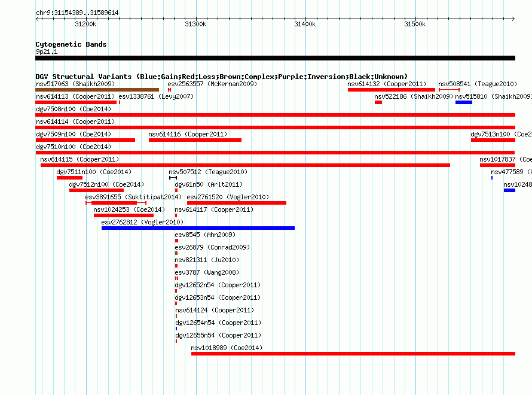Image resolution: width=532 pixels, height=395 pixels.
Task: Click esv2761520 (Vogler2010) label
Action: (x=228, y=197)
